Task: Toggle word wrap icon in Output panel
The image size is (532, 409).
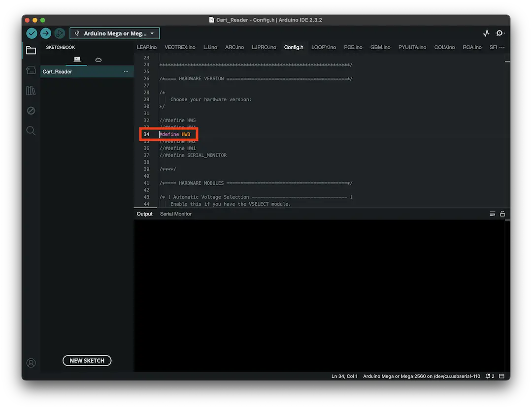Action: [492, 214]
